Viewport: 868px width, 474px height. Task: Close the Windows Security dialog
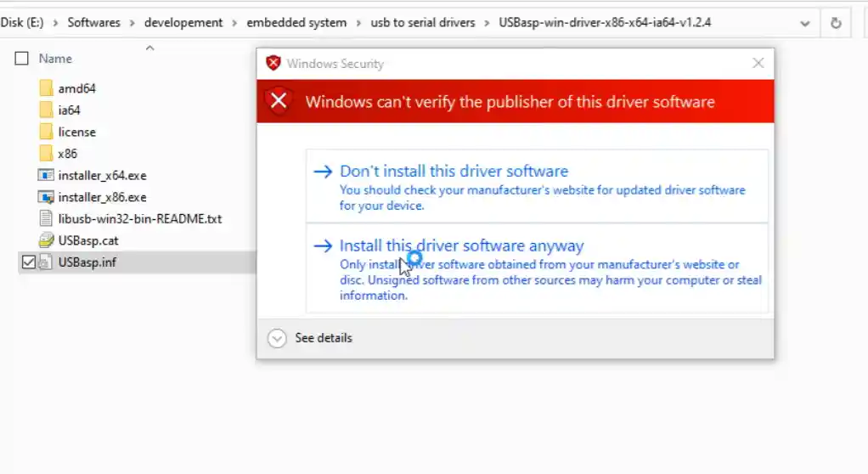[758, 63]
